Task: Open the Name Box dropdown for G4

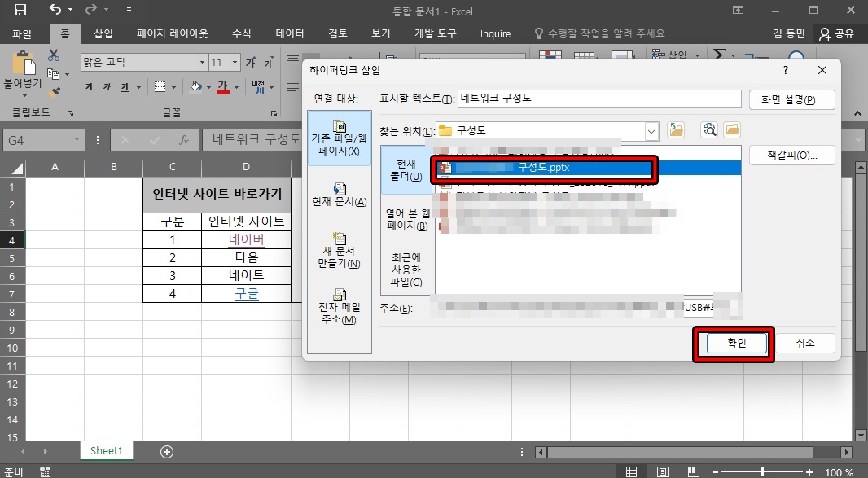Action: 77,140
